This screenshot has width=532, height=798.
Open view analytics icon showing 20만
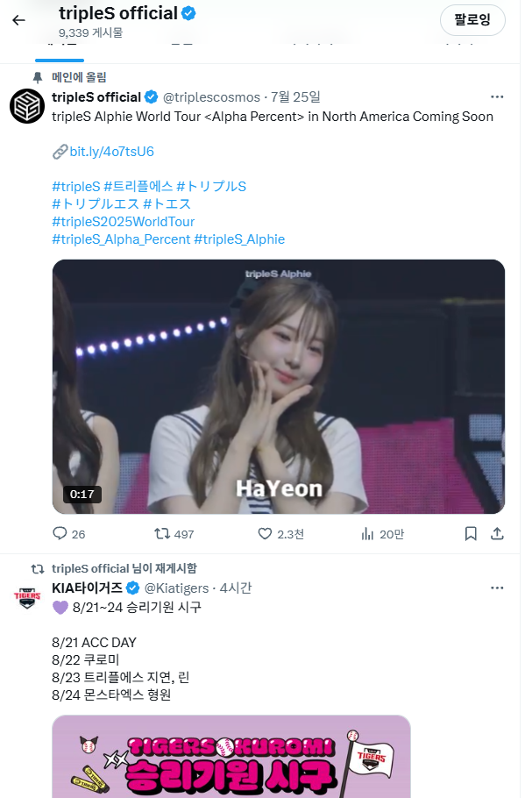pos(368,533)
